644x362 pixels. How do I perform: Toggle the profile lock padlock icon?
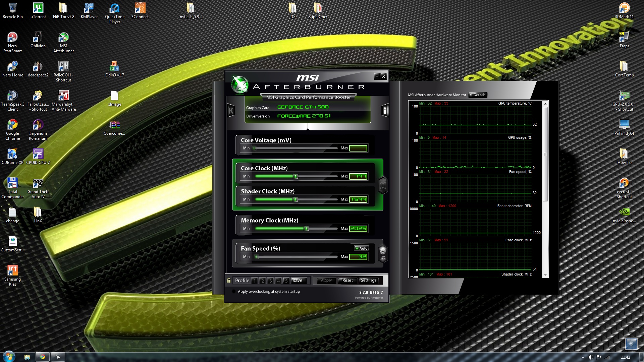tap(229, 281)
